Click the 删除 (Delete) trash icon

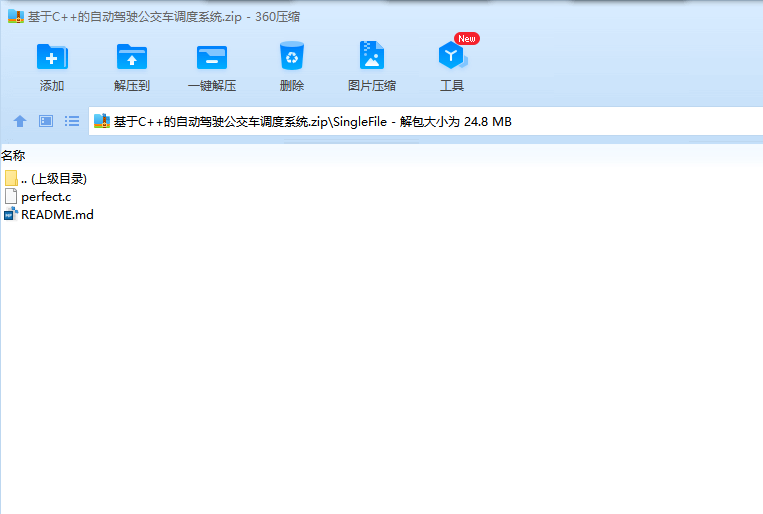(x=291, y=56)
